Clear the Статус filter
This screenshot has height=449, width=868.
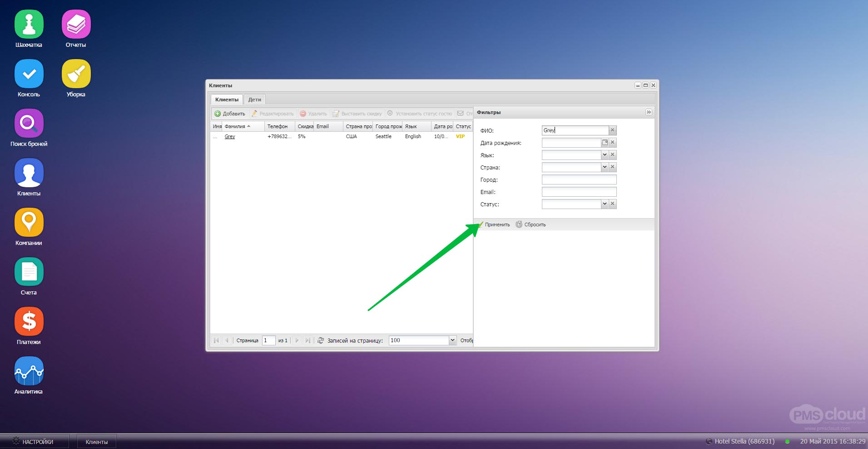click(612, 204)
